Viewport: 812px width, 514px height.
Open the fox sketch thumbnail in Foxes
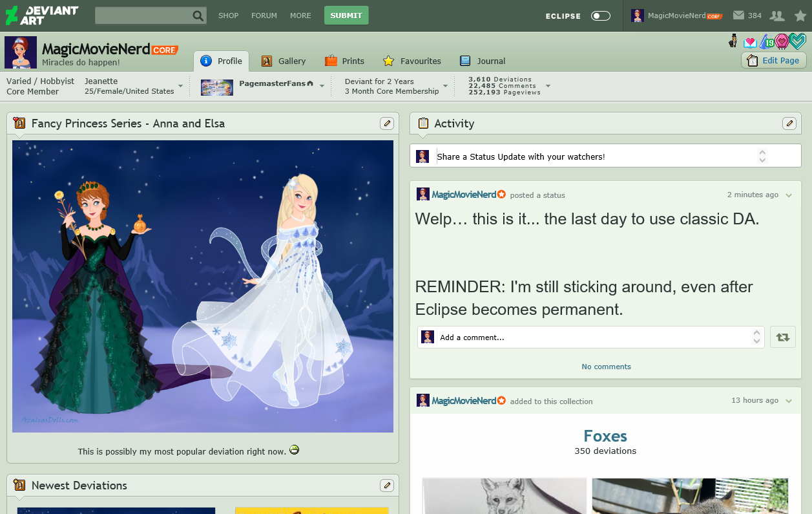coord(505,496)
